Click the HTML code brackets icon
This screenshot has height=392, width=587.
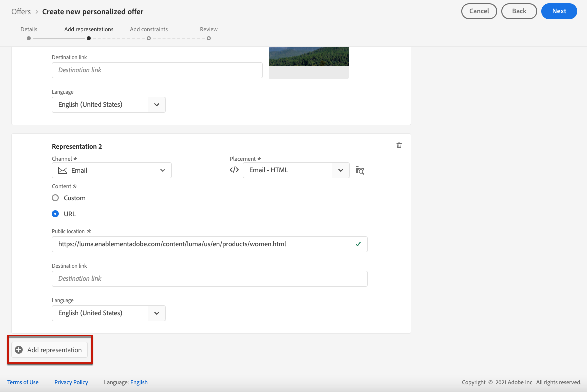[234, 170]
